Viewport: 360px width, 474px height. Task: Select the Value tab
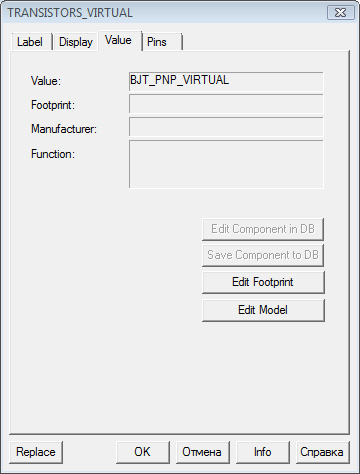point(119,40)
